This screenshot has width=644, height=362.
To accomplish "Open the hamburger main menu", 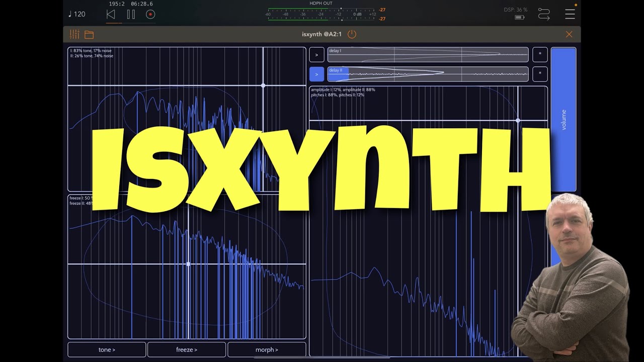I will click(x=570, y=14).
